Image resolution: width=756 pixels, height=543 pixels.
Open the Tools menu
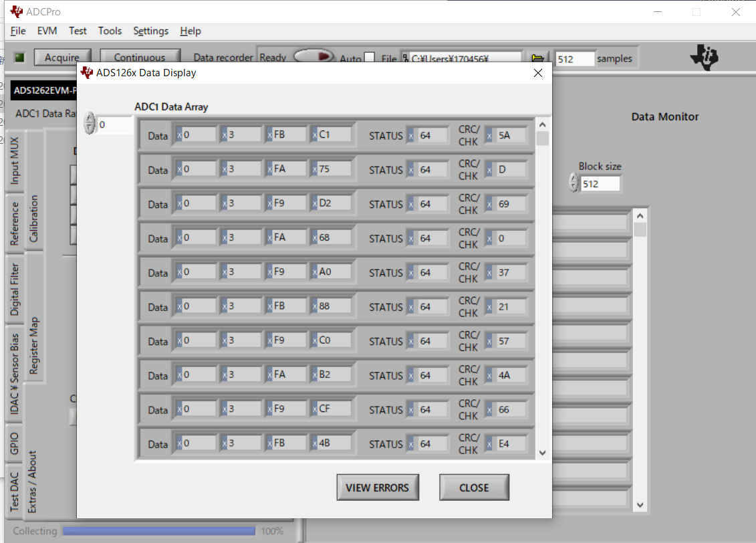pos(110,31)
